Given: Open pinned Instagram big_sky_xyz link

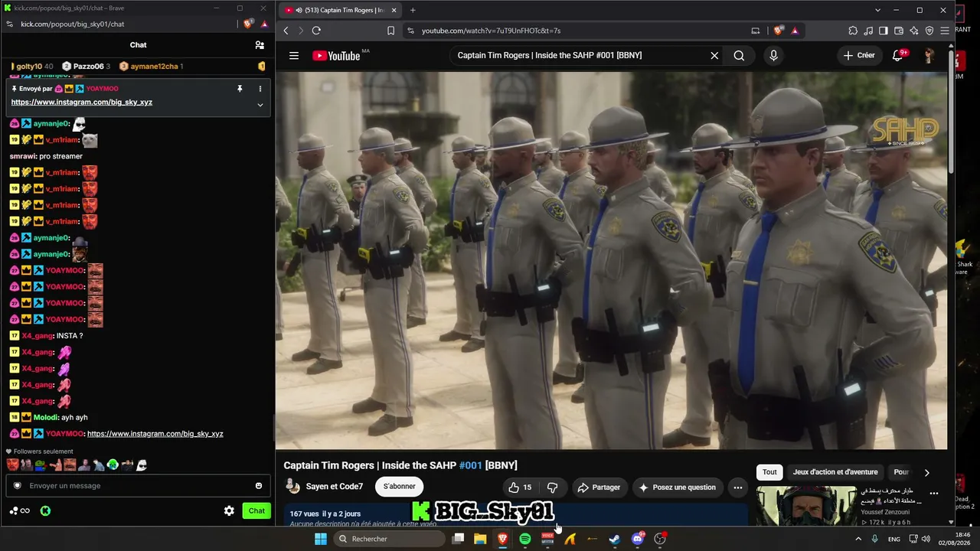Looking at the screenshot, I should click(x=82, y=102).
